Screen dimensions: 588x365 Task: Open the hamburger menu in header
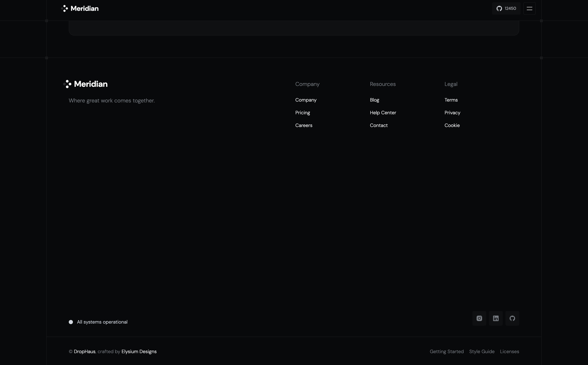coord(529,8)
